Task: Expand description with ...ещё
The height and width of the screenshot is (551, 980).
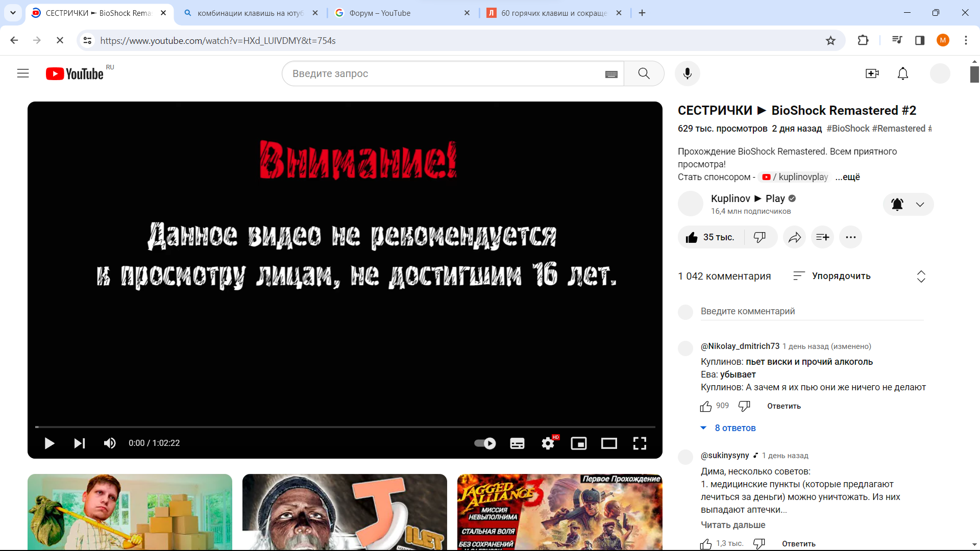Action: coord(847,177)
